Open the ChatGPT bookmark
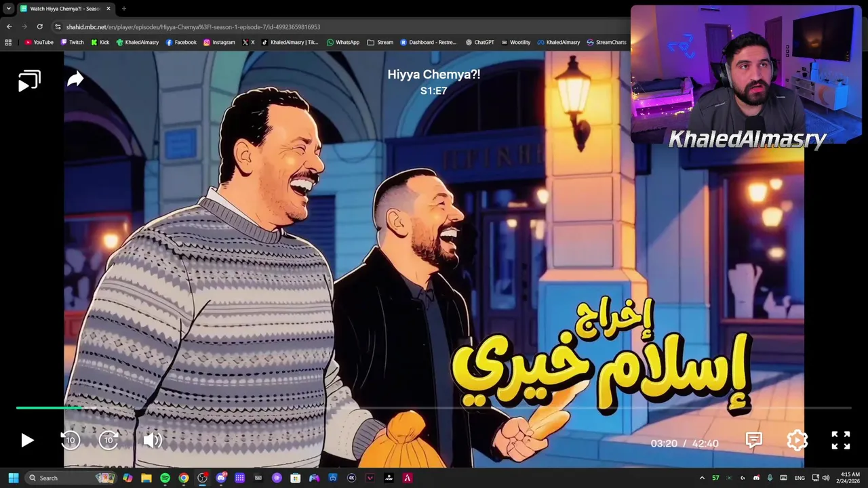868x488 pixels. 479,42
